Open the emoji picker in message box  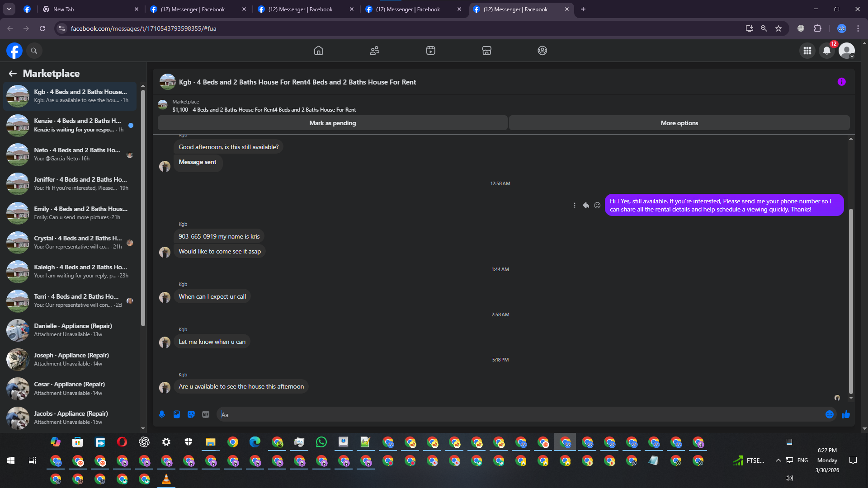pos(829,414)
